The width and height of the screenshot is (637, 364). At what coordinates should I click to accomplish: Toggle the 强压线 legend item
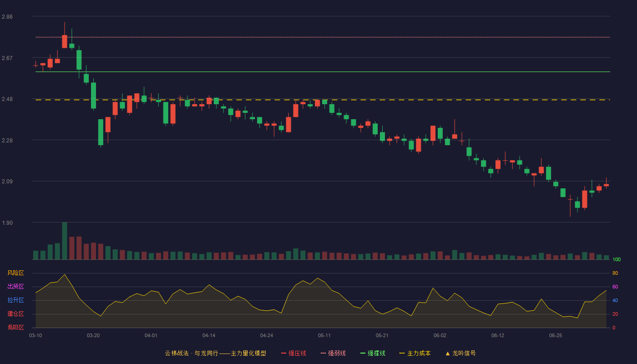click(x=293, y=353)
